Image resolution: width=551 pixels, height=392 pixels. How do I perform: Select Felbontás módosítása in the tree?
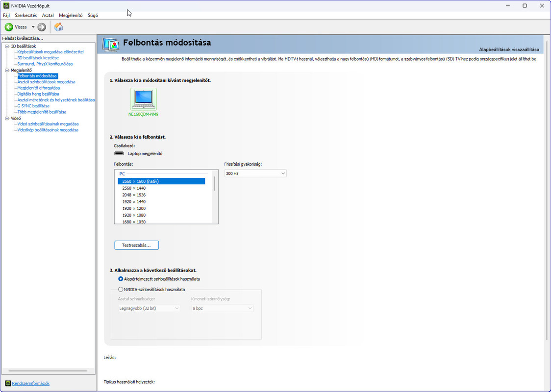37,76
